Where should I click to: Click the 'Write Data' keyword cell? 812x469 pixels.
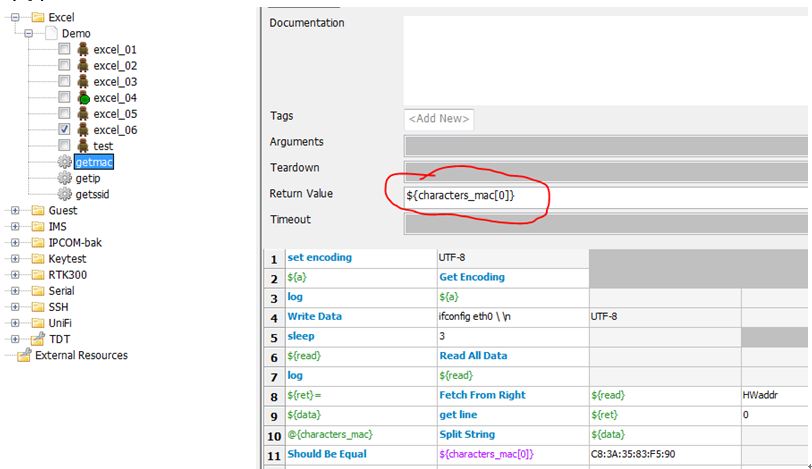[361, 317]
